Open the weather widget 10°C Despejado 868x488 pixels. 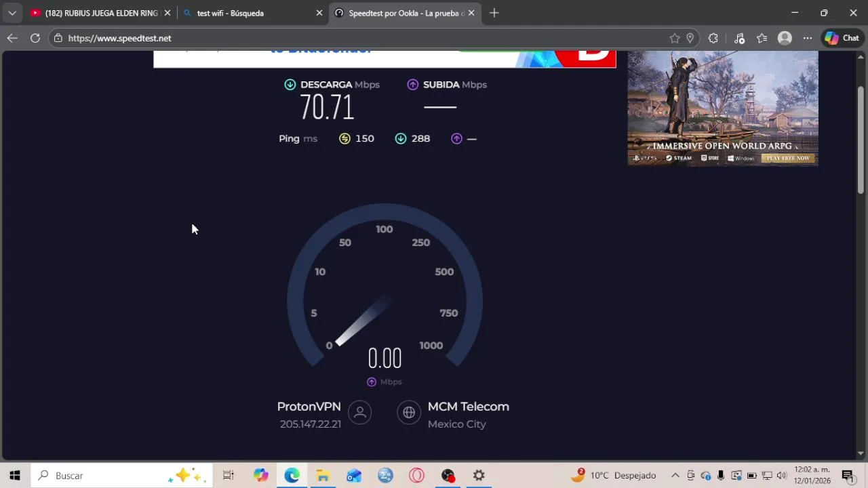[x=613, y=475]
